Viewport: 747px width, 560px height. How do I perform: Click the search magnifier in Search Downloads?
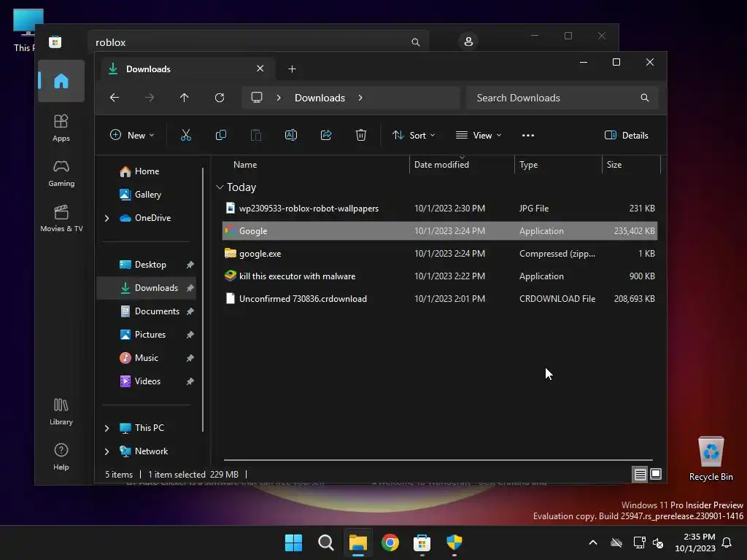point(645,98)
